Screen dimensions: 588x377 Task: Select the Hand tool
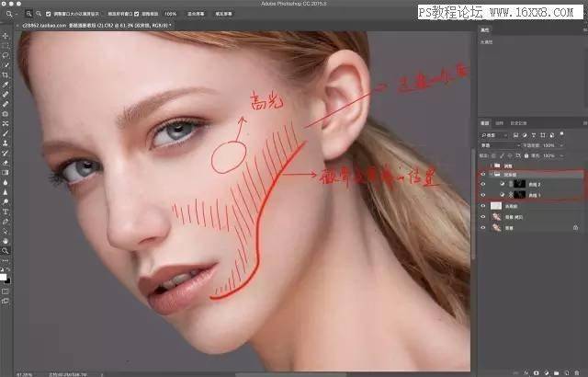click(6, 241)
